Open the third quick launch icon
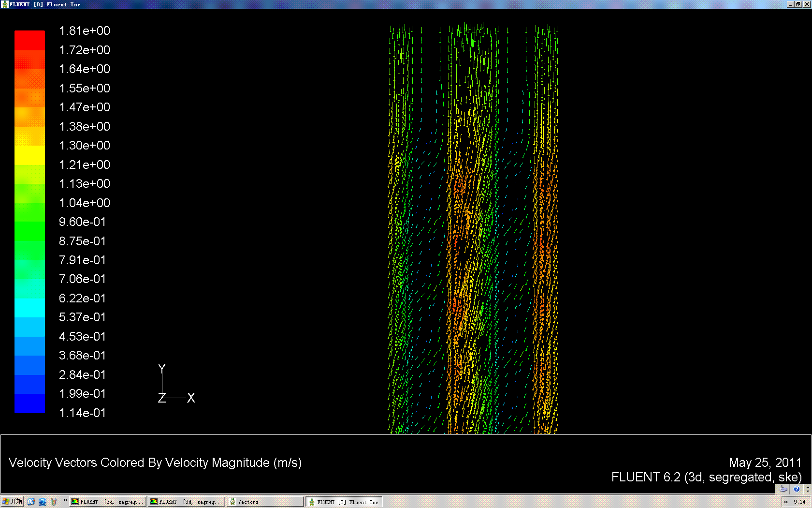Viewport: 812px width, 508px height. [54, 502]
